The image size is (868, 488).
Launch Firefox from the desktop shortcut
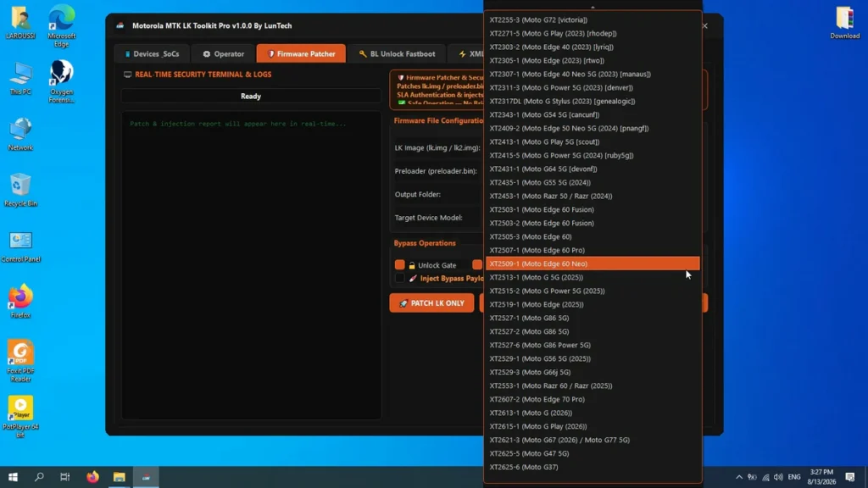pos(20,302)
